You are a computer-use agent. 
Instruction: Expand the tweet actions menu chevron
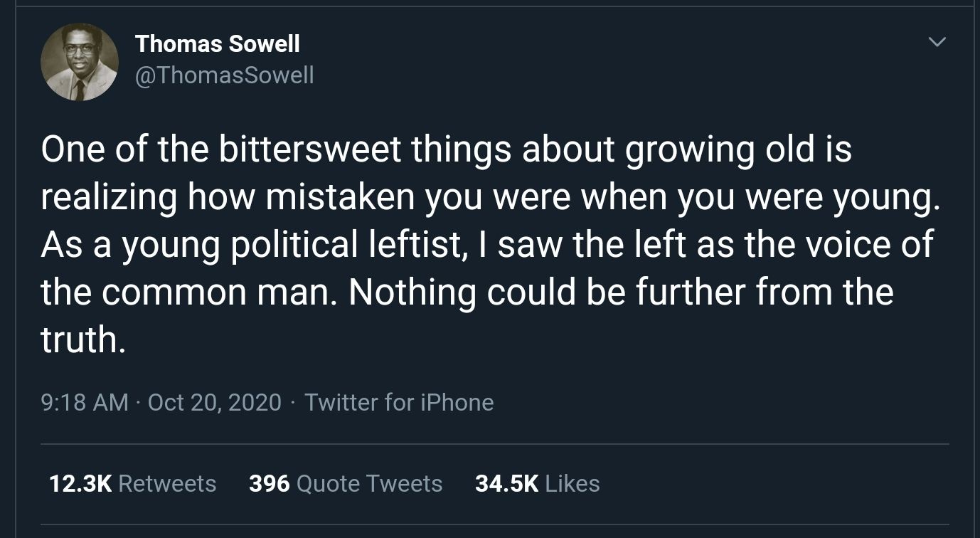coord(937,41)
